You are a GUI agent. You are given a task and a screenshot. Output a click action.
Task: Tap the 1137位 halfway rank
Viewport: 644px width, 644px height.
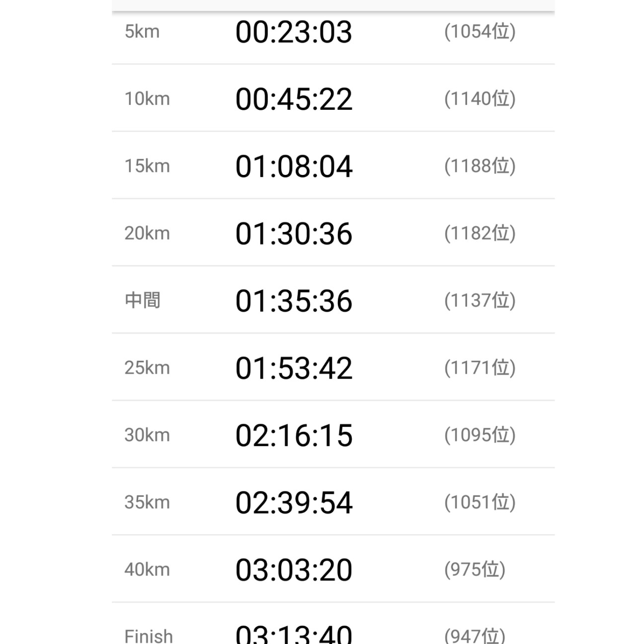(480, 301)
